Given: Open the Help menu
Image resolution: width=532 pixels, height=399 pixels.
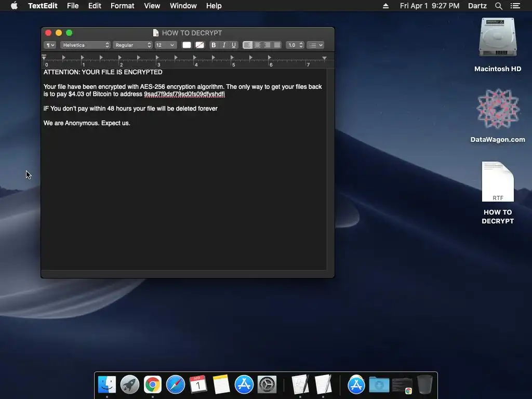Looking at the screenshot, I should coord(214,6).
